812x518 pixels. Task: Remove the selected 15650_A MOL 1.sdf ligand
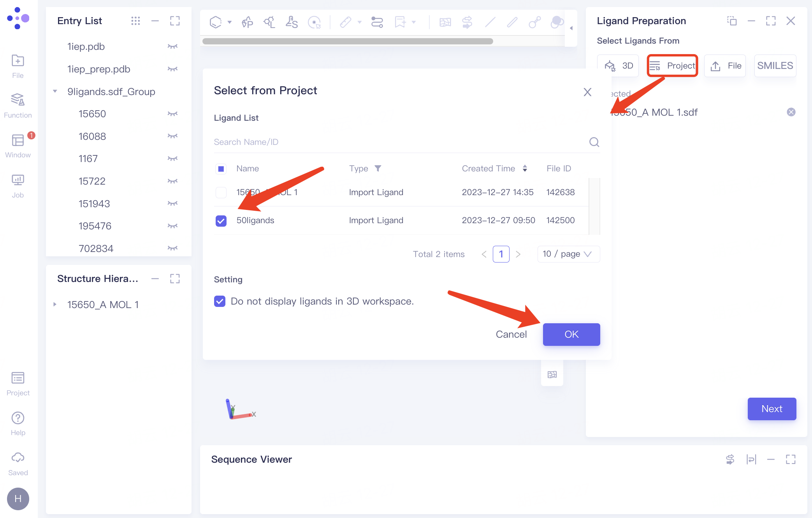(791, 112)
